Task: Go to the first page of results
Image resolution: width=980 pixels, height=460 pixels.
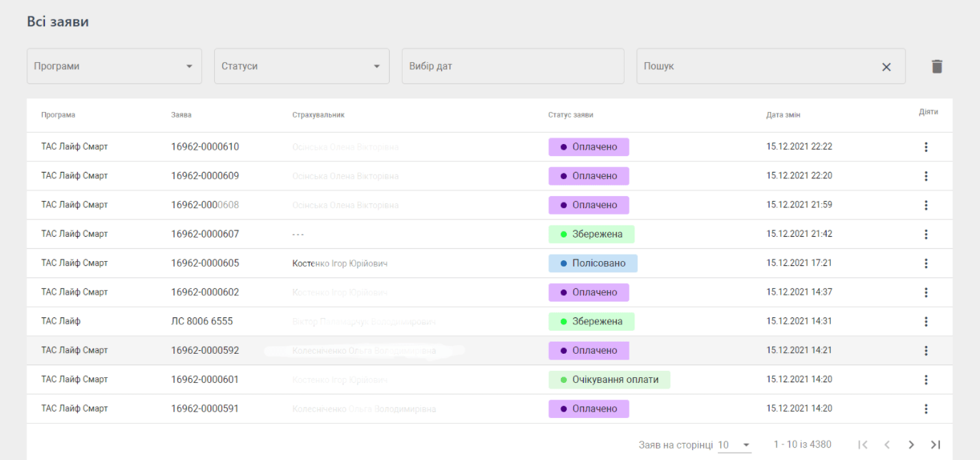Action: click(862, 444)
